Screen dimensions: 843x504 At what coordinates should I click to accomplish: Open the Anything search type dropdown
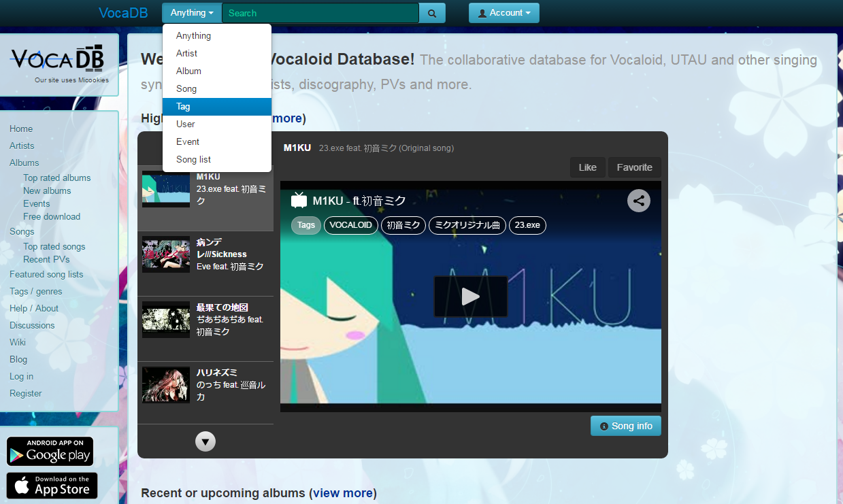coord(192,13)
